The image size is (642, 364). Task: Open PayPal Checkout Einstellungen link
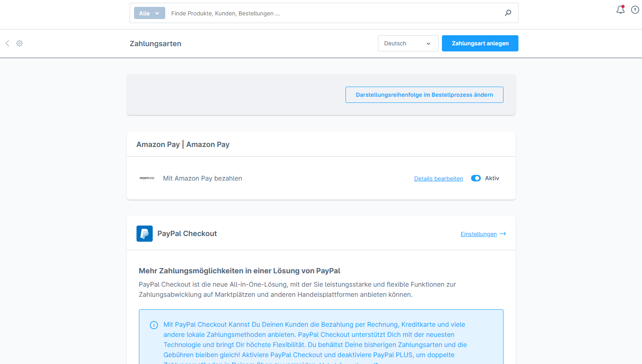point(478,234)
